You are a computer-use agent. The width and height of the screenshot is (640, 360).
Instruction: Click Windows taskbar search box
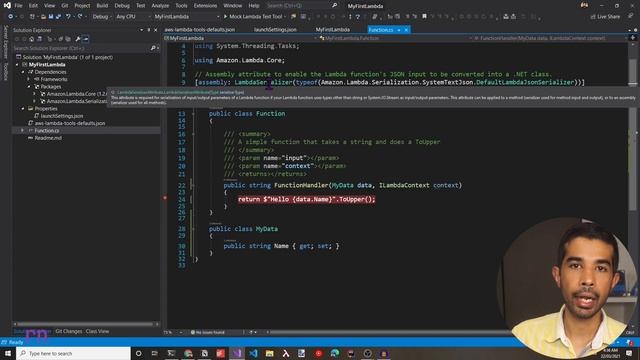pyautogui.click(x=73, y=353)
